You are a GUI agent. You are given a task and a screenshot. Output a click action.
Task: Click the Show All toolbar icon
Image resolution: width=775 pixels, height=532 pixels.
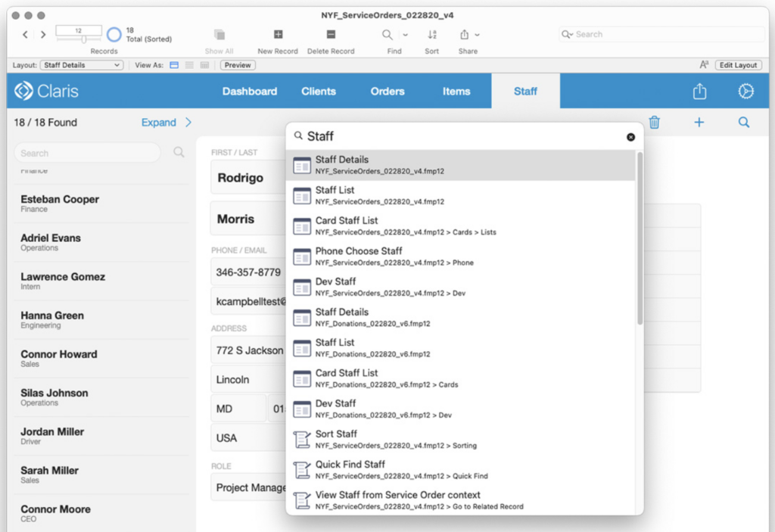(219, 35)
